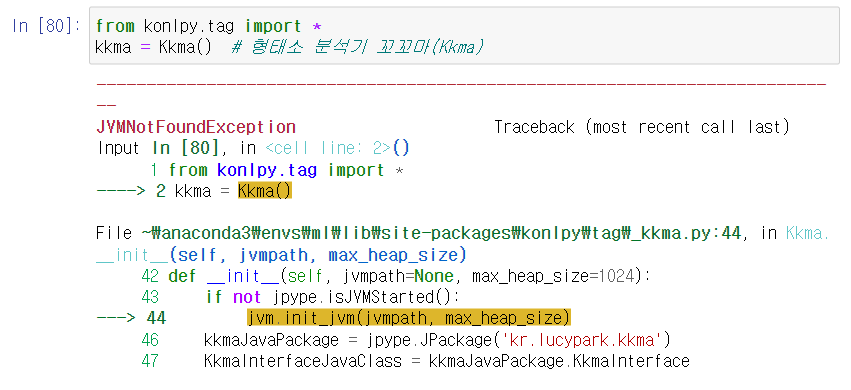Click traceback line 42 'def __init__'
Viewport: 851px width, 390px height.
click(x=396, y=276)
